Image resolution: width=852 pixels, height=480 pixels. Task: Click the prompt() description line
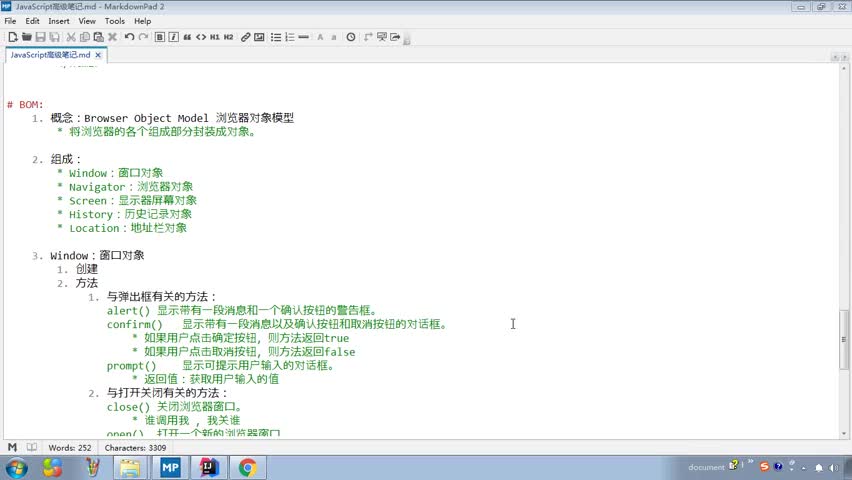tap(221, 365)
